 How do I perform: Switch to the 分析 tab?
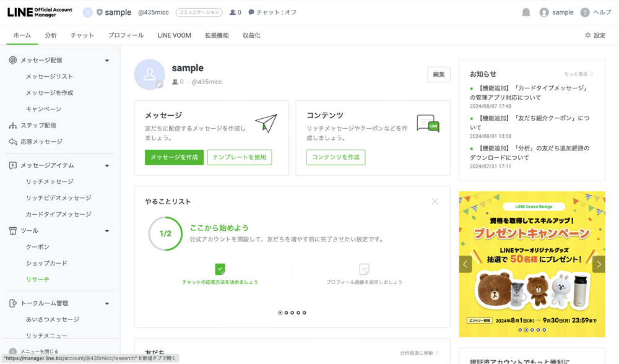(51, 35)
